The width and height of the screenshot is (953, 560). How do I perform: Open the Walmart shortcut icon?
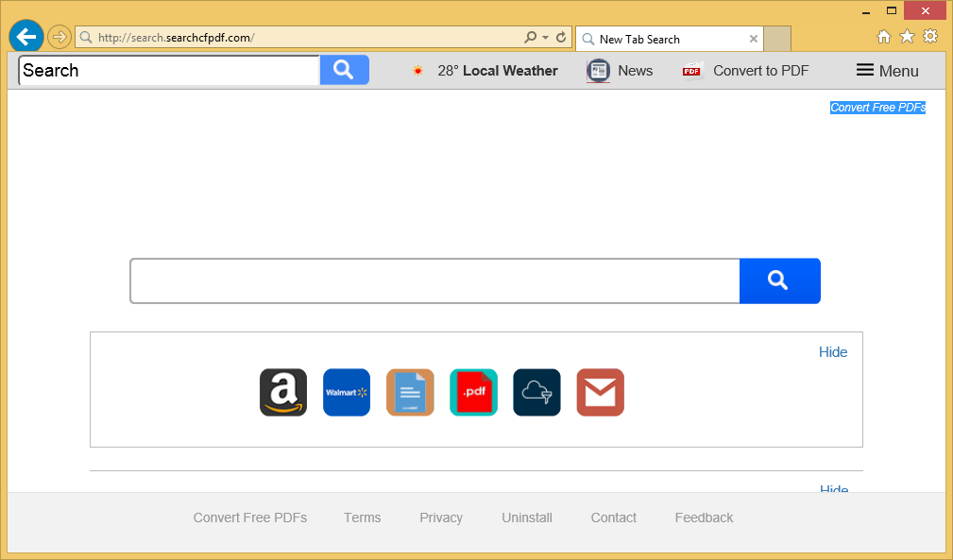347,392
